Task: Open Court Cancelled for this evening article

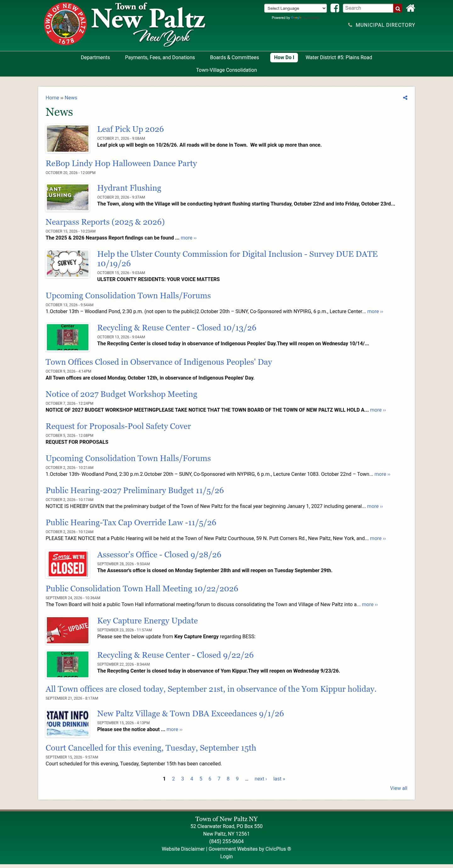Action: pos(151,748)
